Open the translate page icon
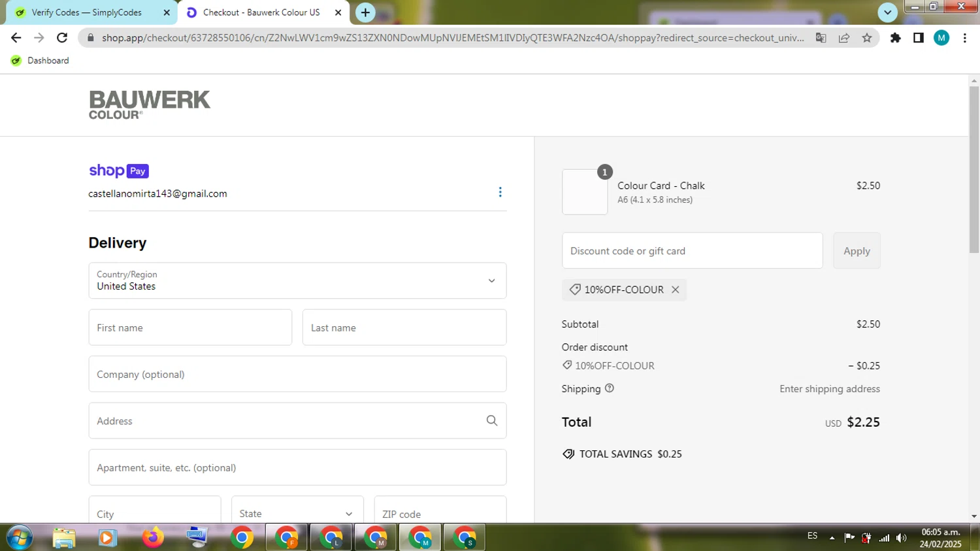The height and width of the screenshot is (551, 980). (821, 38)
